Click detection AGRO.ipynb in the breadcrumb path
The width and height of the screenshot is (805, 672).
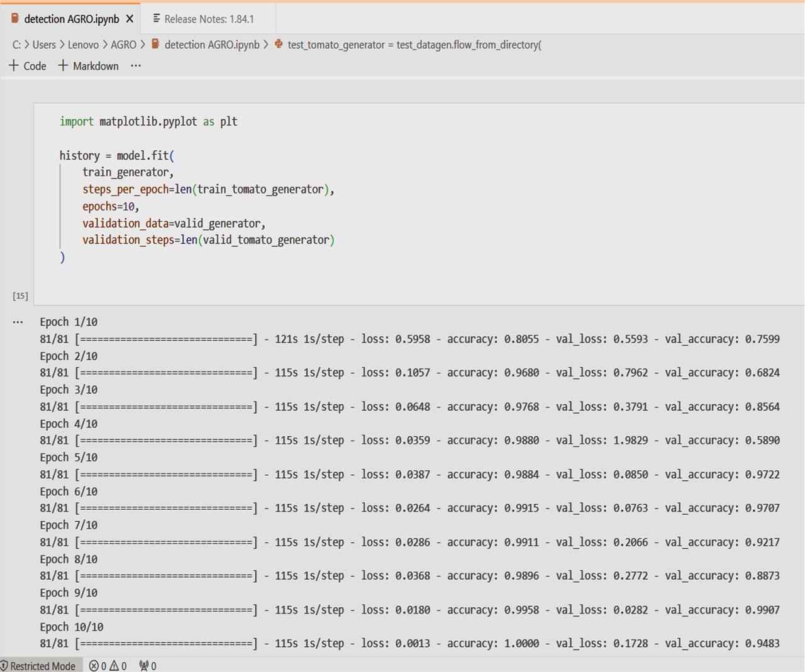211,45
